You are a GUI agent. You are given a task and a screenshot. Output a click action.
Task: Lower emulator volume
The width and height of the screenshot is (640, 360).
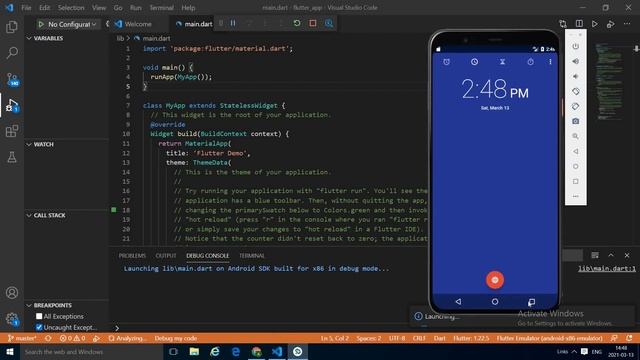point(576,76)
